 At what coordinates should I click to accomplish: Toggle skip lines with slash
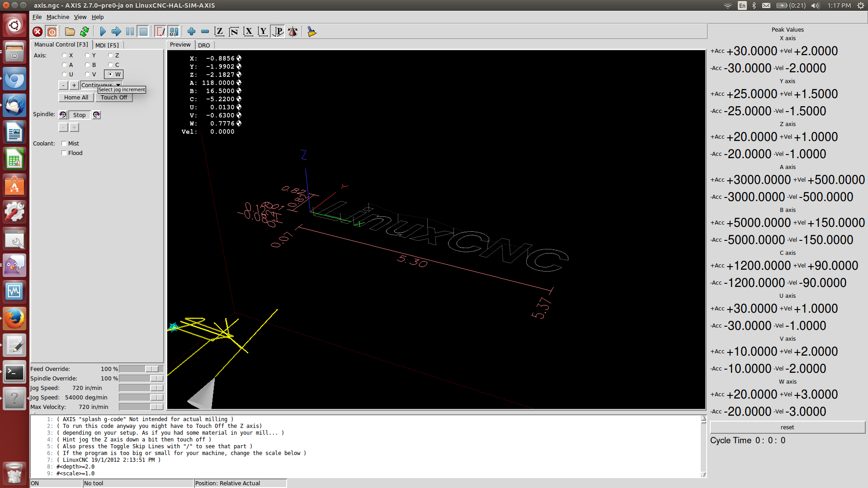click(160, 32)
